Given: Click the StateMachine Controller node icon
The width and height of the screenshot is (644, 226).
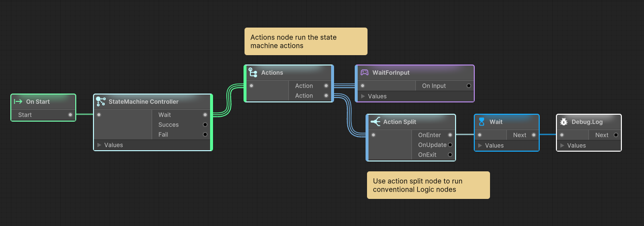Looking at the screenshot, I should [x=101, y=101].
